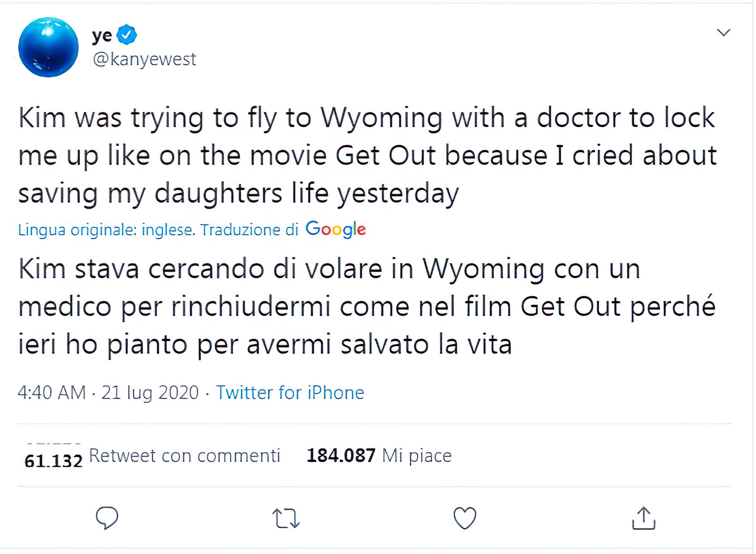This screenshot has width=756, height=554.
Task: Click the colorful Google logo
Action: point(335,229)
